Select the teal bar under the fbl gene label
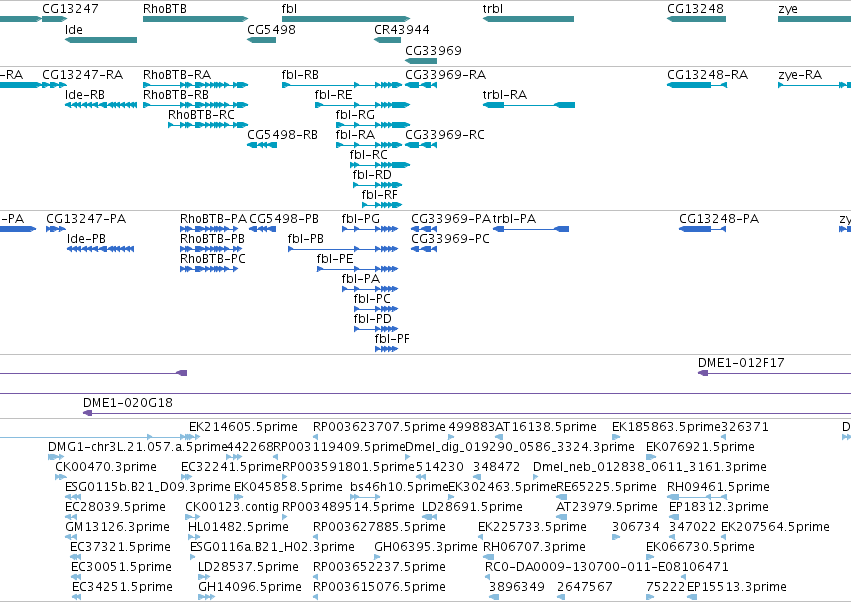 [x=346, y=19]
